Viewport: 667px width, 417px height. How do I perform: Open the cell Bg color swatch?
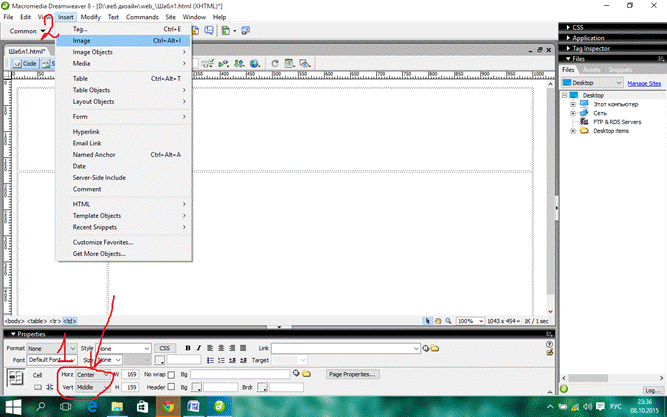point(196,387)
